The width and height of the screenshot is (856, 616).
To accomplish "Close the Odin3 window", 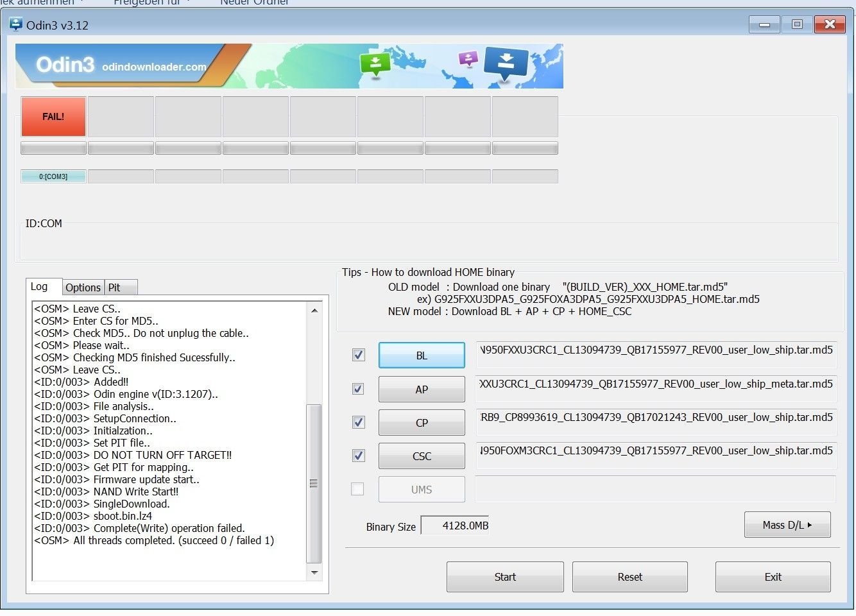I will coord(830,24).
